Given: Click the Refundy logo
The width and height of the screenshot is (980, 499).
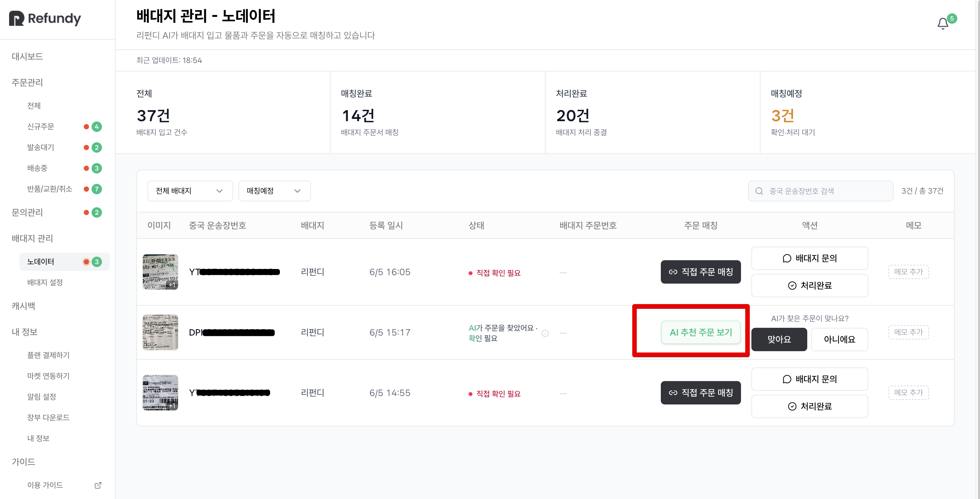Looking at the screenshot, I should 45,18.
